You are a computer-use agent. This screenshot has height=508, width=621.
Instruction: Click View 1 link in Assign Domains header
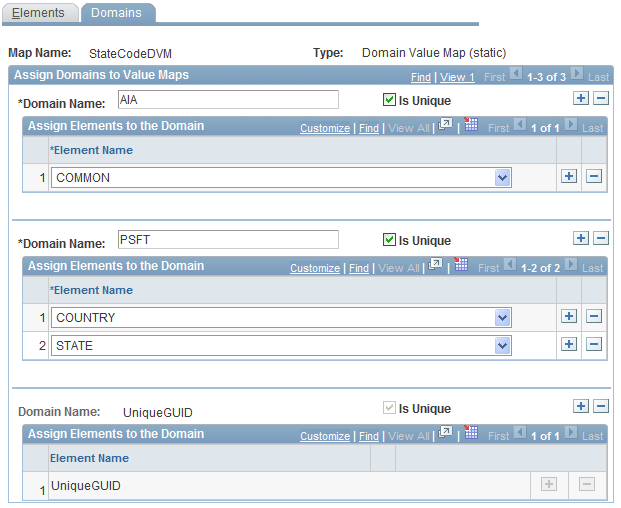coord(457,77)
